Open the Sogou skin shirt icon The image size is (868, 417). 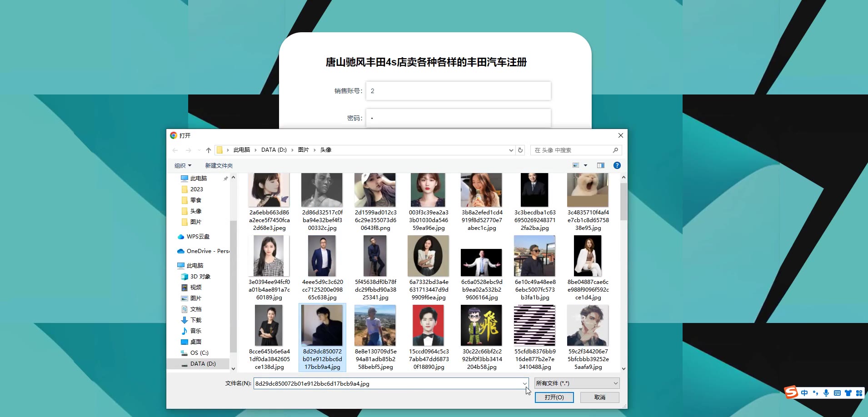pos(848,393)
